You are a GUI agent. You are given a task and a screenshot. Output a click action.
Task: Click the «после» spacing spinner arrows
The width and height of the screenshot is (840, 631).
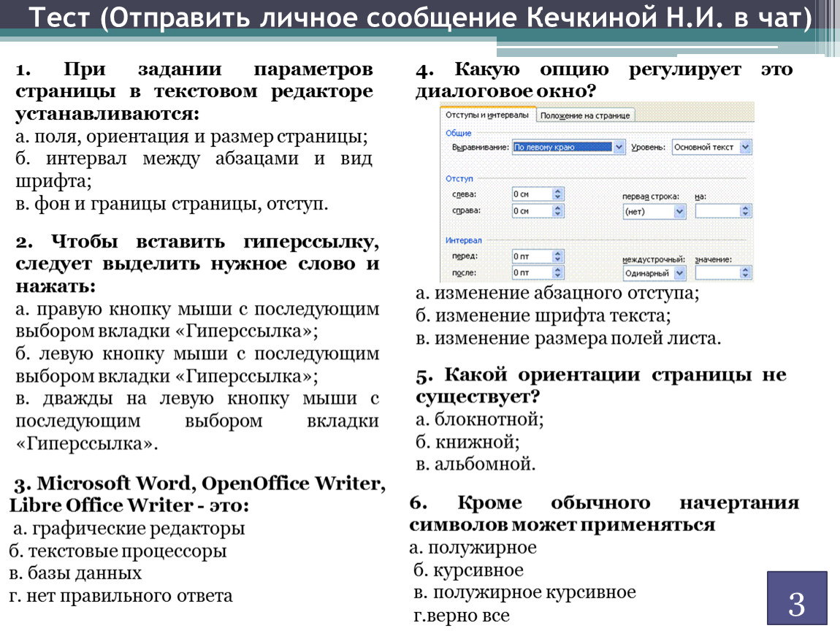[x=558, y=273]
